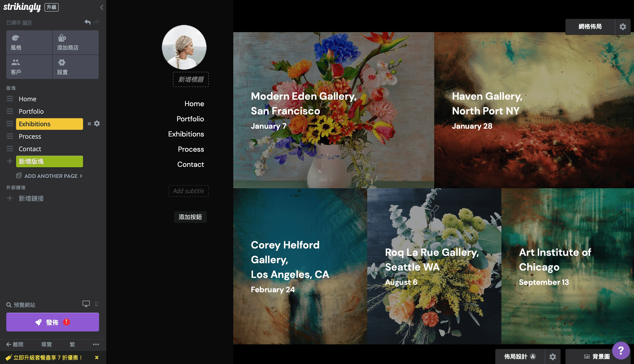Select the Process section in the sidebar
This screenshot has height=364, width=634.
coord(30,136)
